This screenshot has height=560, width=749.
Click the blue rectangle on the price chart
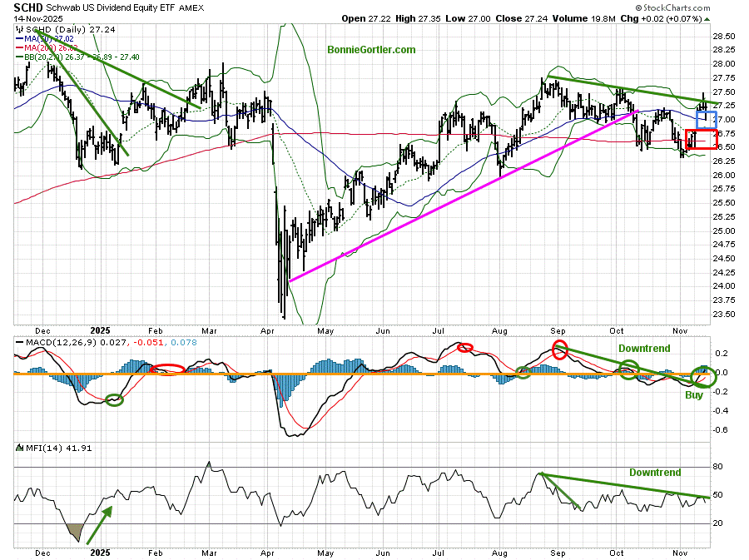(705, 119)
